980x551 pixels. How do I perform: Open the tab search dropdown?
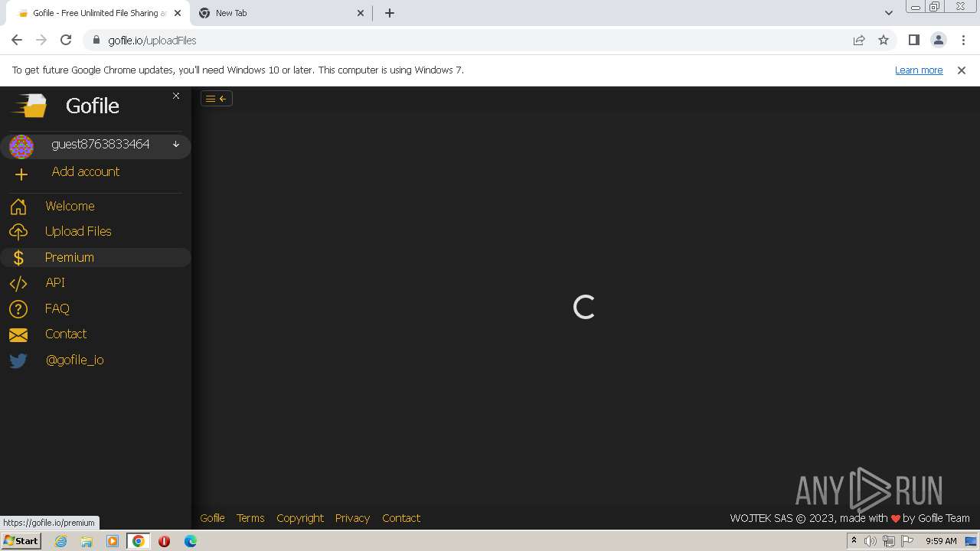(x=888, y=13)
